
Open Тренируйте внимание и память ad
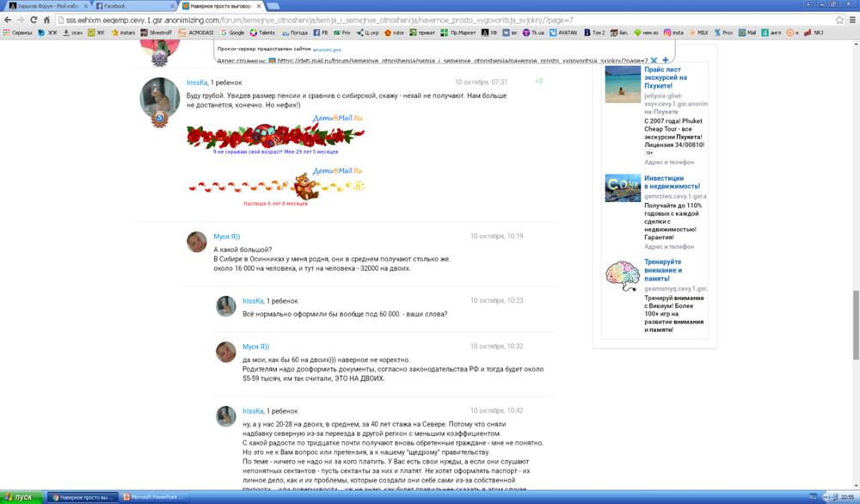click(x=663, y=270)
